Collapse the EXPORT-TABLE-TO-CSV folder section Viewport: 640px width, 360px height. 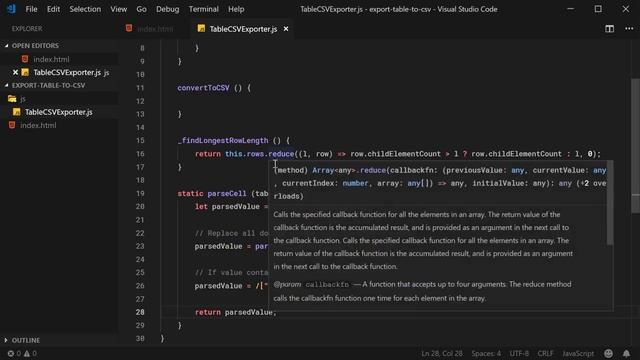tap(48, 85)
